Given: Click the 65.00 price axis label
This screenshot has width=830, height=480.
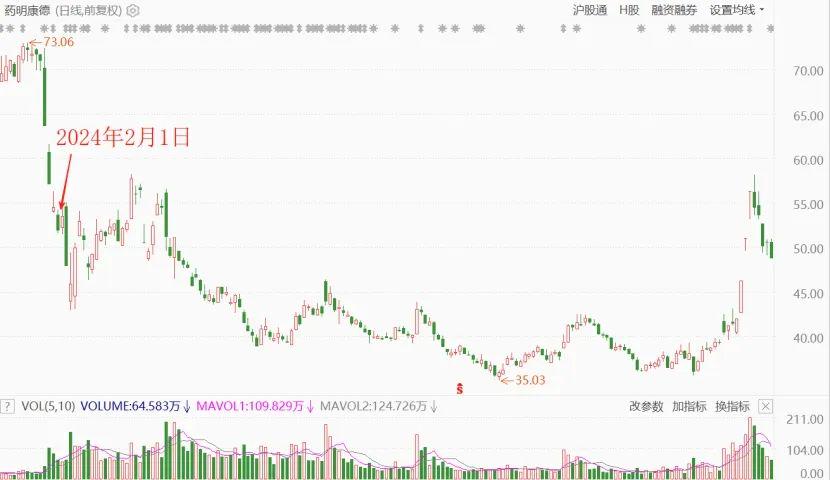Looking at the screenshot, I should [x=808, y=115].
